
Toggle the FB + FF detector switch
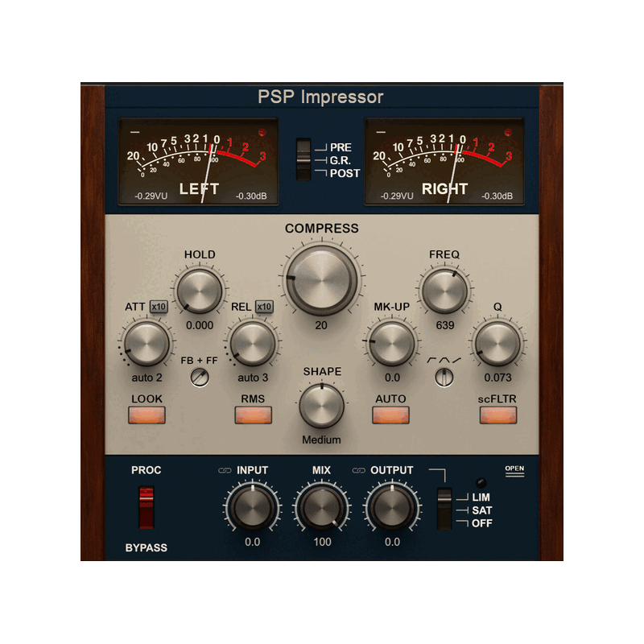tap(200, 377)
